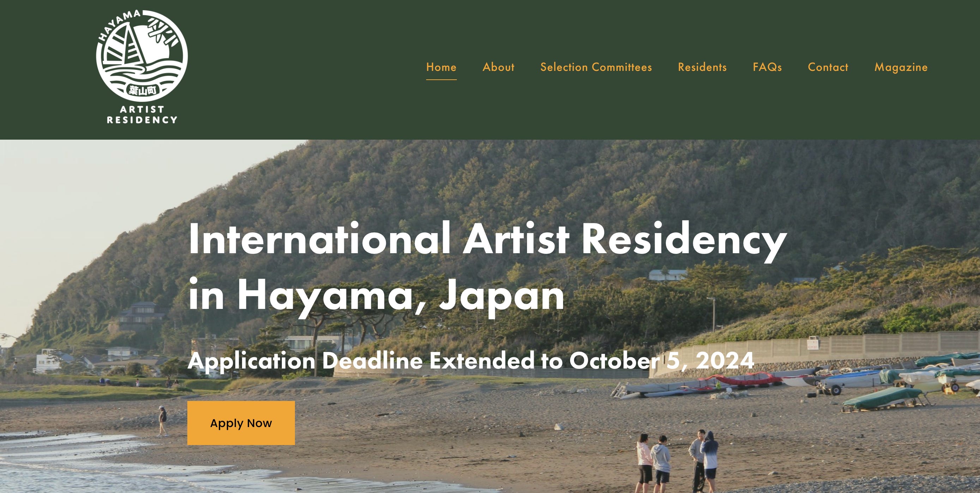The width and height of the screenshot is (980, 493).
Task: Click the ARTIST RESIDENCY text beneath the logo
Action: pos(142,115)
